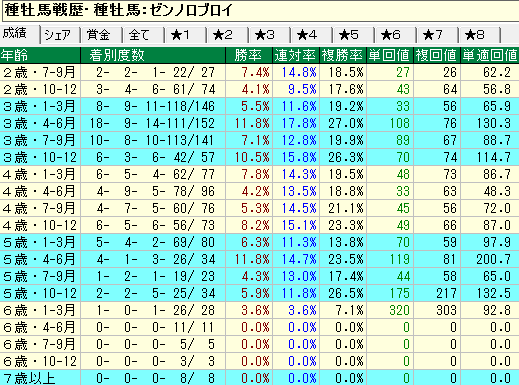
Task: Click the 連対率 column header
Action: [x=296, y=55]
